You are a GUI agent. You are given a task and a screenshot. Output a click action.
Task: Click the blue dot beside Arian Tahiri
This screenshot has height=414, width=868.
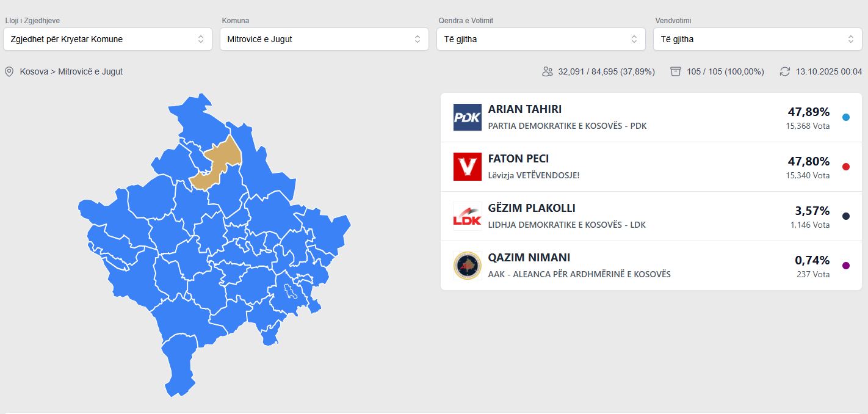click(x=845, y=117)
